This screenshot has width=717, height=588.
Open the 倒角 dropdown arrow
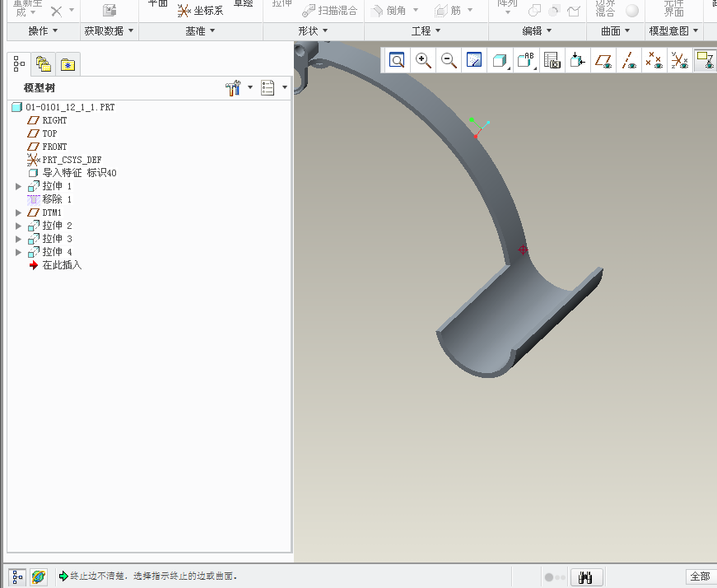pyautogui.click(x=416, y=10)
